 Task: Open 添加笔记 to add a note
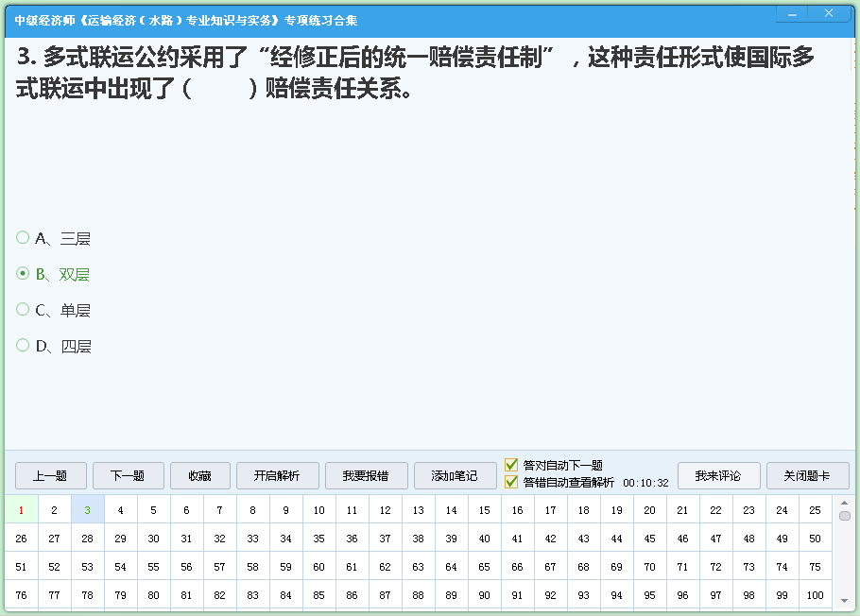point(455,475)
